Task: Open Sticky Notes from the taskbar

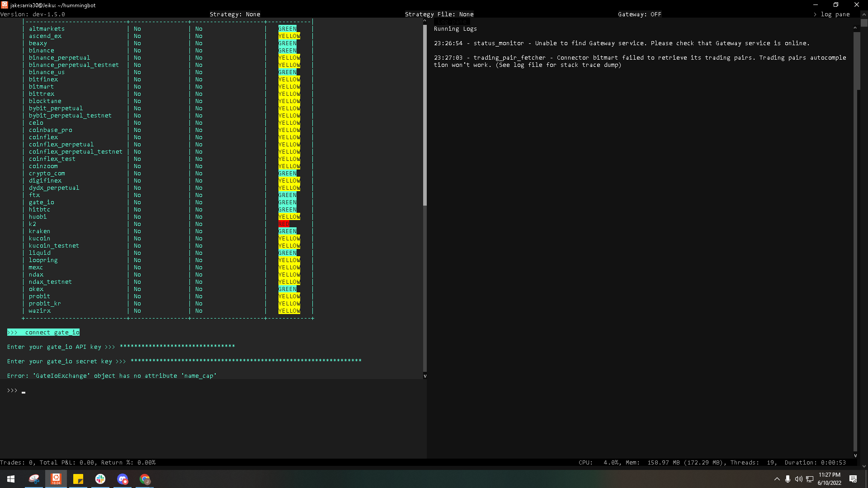Action: (78, 479)
